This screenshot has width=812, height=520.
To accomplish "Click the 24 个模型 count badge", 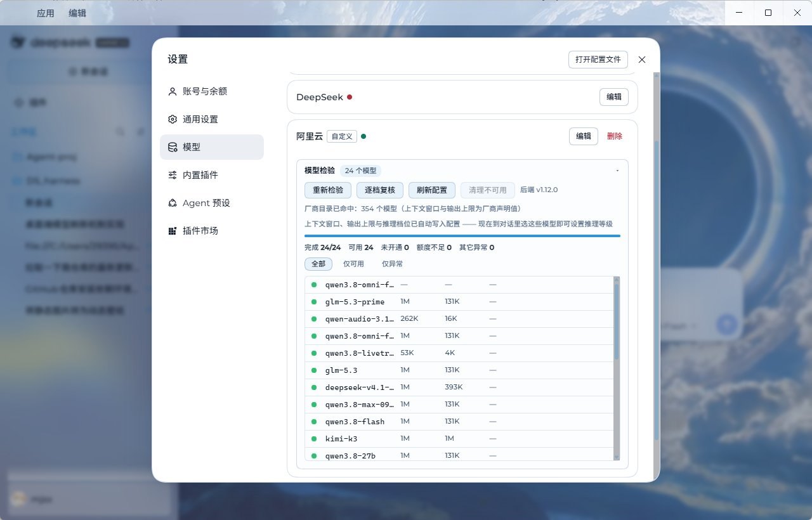I will (x=361, y=171).
